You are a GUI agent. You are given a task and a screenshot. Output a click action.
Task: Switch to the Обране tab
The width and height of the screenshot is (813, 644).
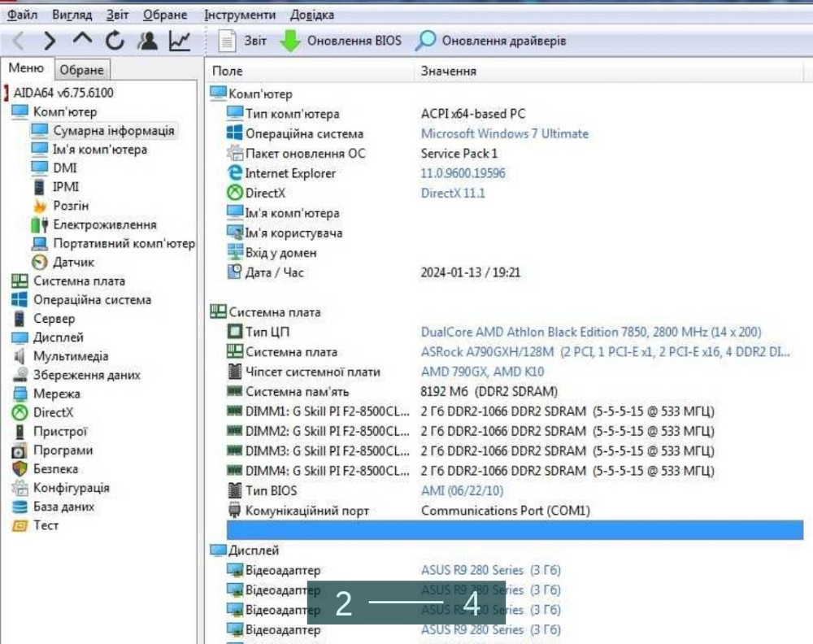pos(82,70)
